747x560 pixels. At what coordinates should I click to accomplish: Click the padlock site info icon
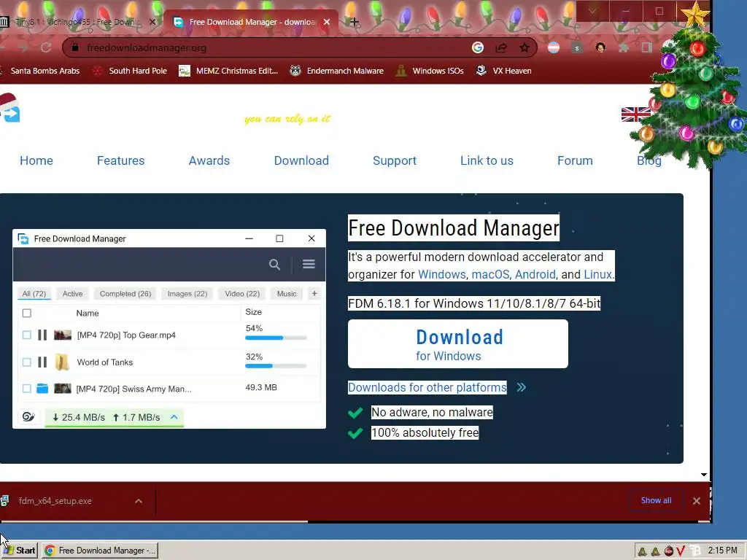pyautogui.click(x=75, y=47)
